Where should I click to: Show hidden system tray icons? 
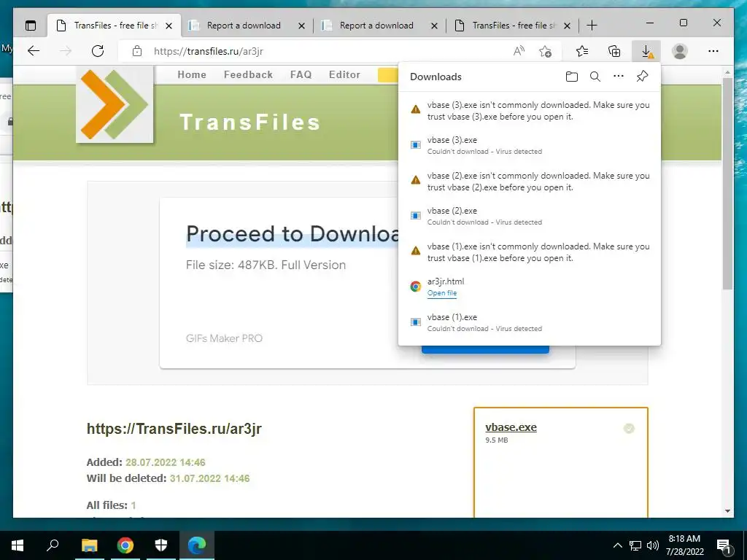[x=617, y=545]
